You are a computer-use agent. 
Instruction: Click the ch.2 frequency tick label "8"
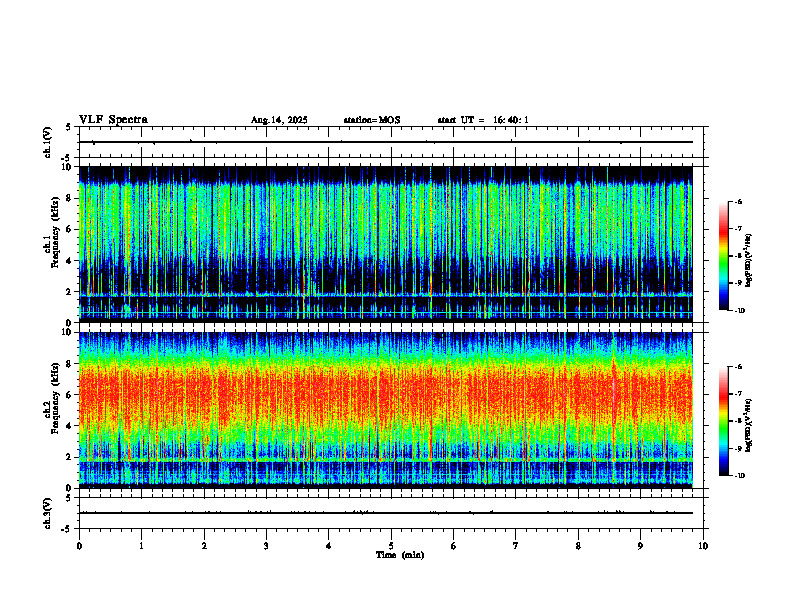coord(70,364)
